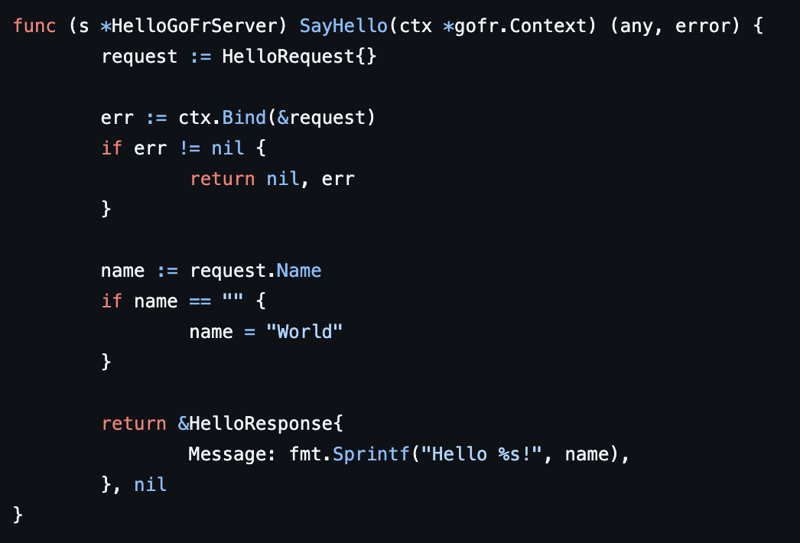The image size is (800, 543).
Task: Click the HelloGoFrServer receiver type
Action: tap(192, 26)
